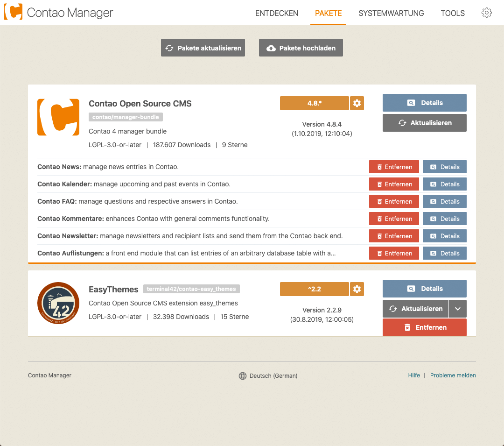
Task: Open Details for EasyThemes
Action: 424,289
